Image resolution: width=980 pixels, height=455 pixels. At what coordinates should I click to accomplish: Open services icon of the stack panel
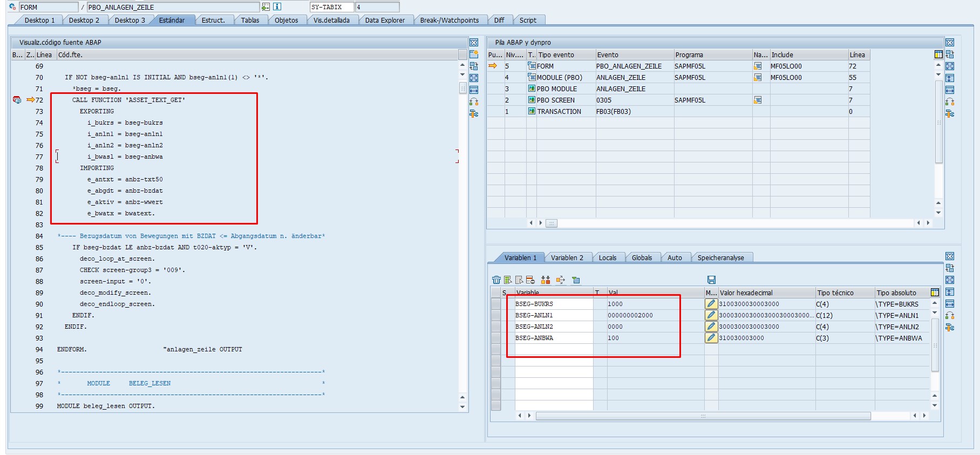tap(950, 101)
